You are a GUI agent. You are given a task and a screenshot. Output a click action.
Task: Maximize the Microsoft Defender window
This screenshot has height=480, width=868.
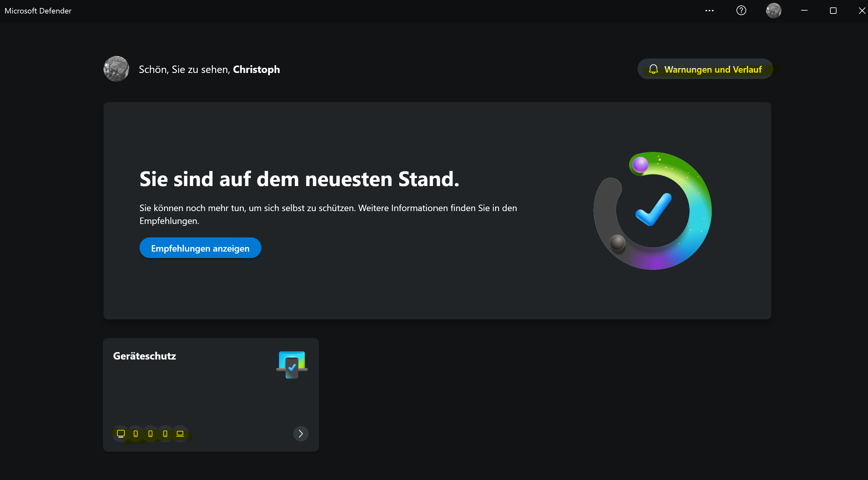(833, 11)
